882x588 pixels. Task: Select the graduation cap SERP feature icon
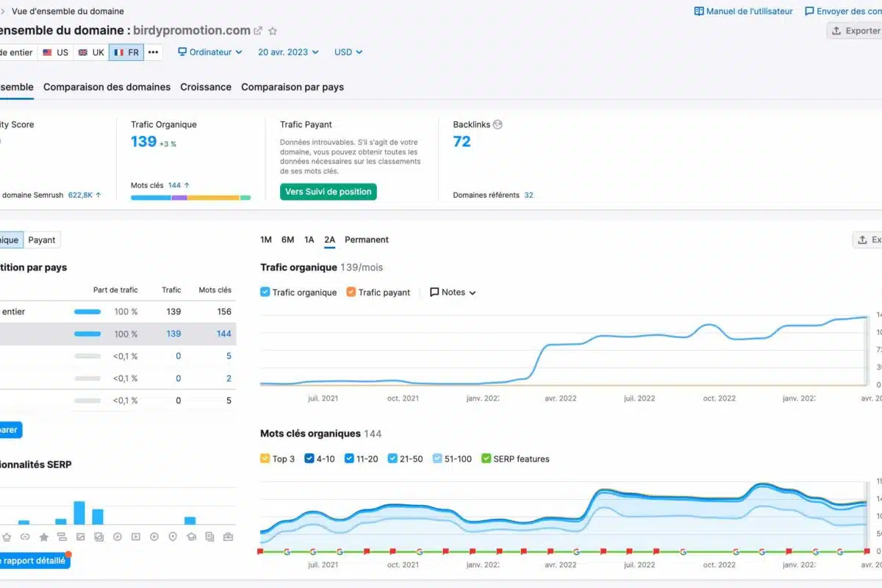pos(190,537)
